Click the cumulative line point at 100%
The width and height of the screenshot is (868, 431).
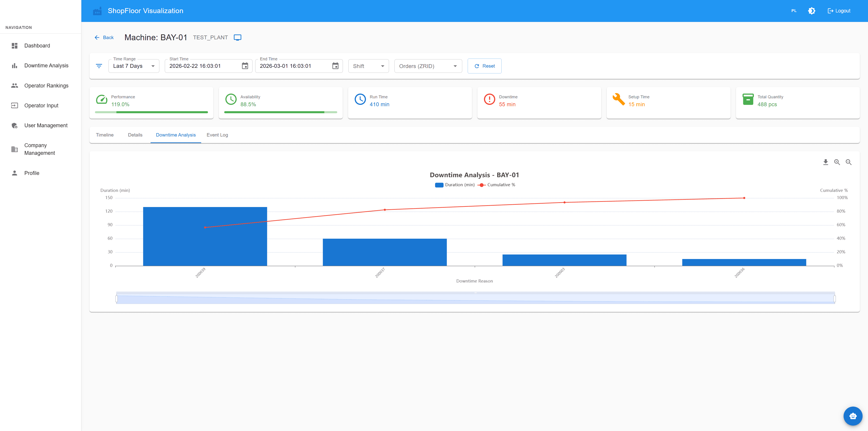(744, 198)
